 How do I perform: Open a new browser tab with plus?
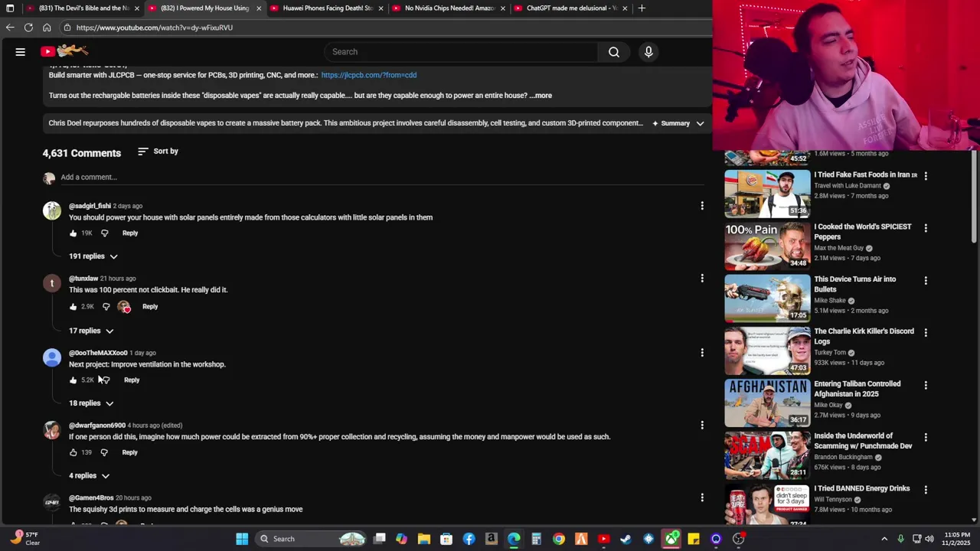pyautogui.click(x=642, y=8)
